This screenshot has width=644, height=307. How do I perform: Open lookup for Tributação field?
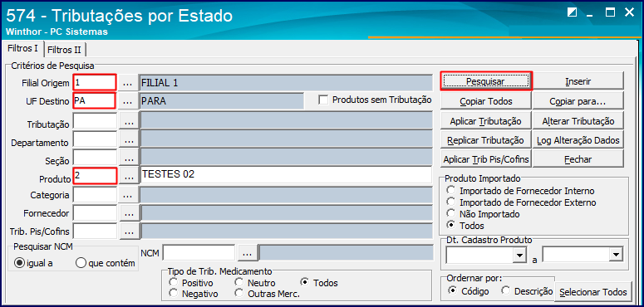tap(129, 121)
